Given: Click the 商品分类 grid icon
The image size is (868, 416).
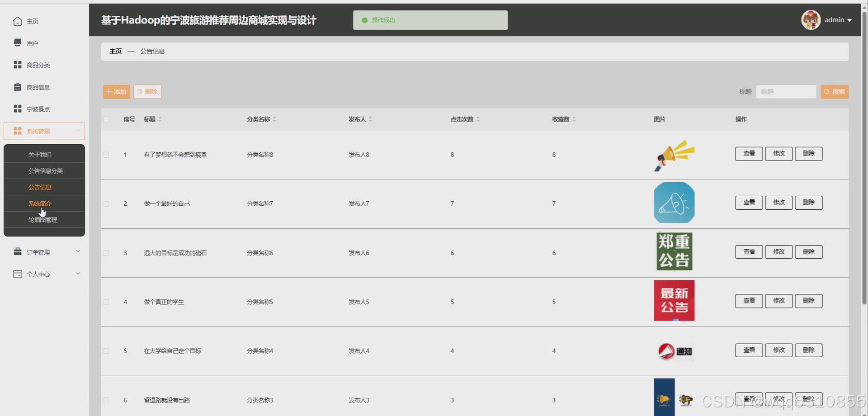Looking at the screenshot, I should [18, 65].
